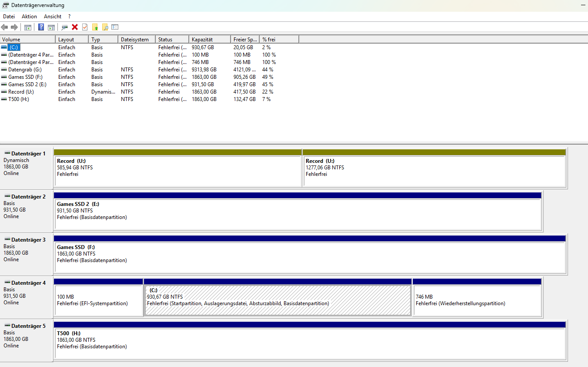Sort by the Status column header
Viewport: 588px width, 367px height.
pyautogui.click(x=172, y=40)
